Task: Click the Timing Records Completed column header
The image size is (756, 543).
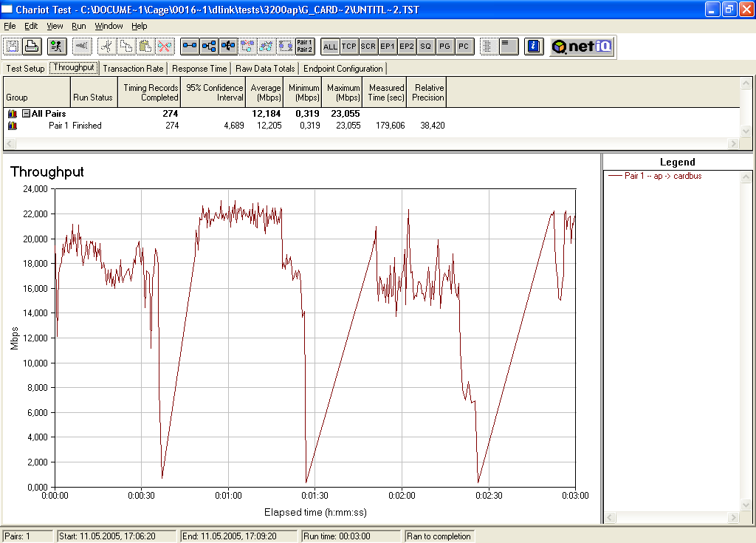Action: (x=149, y=92)
